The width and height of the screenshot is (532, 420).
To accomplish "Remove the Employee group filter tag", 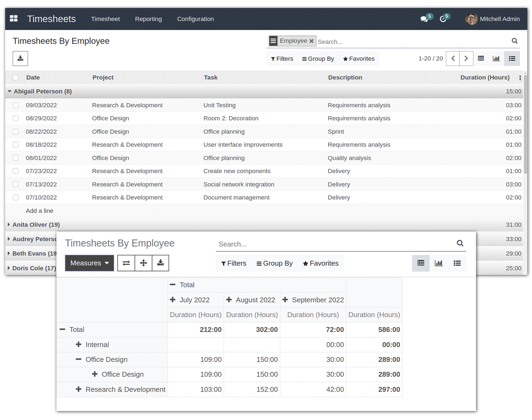I will [x=311, y=41].
